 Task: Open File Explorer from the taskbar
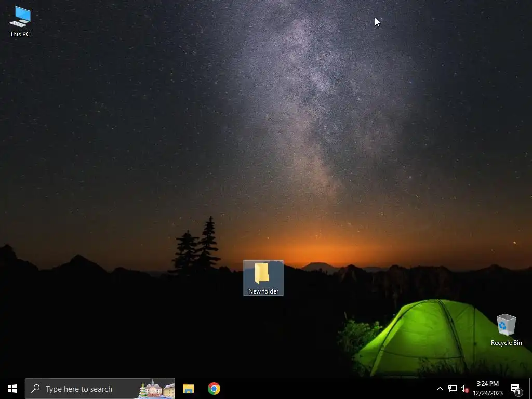pyautogui.click(x=188, y=389)
